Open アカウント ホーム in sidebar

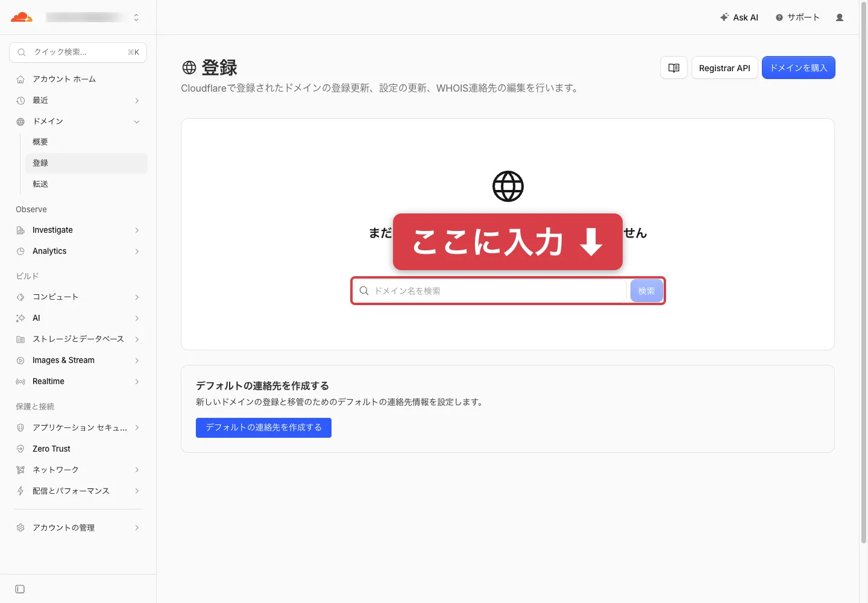point(78,80)
